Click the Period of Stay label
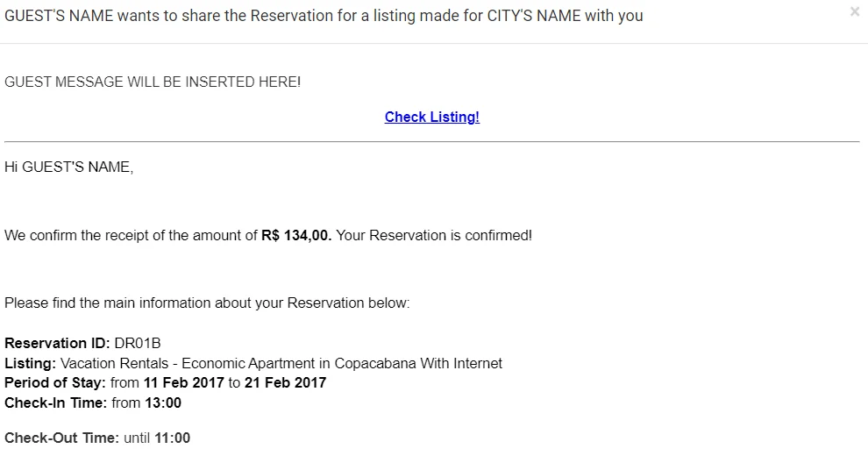868x463 pixels. point(55,382)
